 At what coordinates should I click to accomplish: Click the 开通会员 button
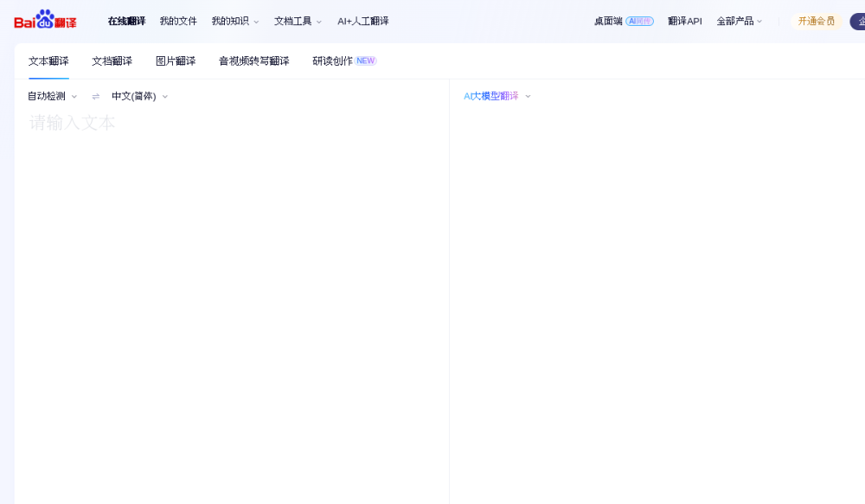point(817,21)
